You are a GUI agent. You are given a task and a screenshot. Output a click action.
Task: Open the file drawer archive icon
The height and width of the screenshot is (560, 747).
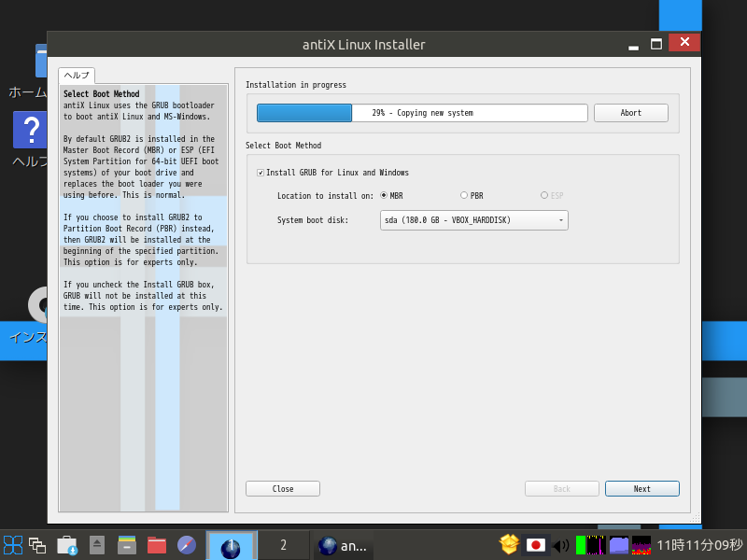(127, 545)
